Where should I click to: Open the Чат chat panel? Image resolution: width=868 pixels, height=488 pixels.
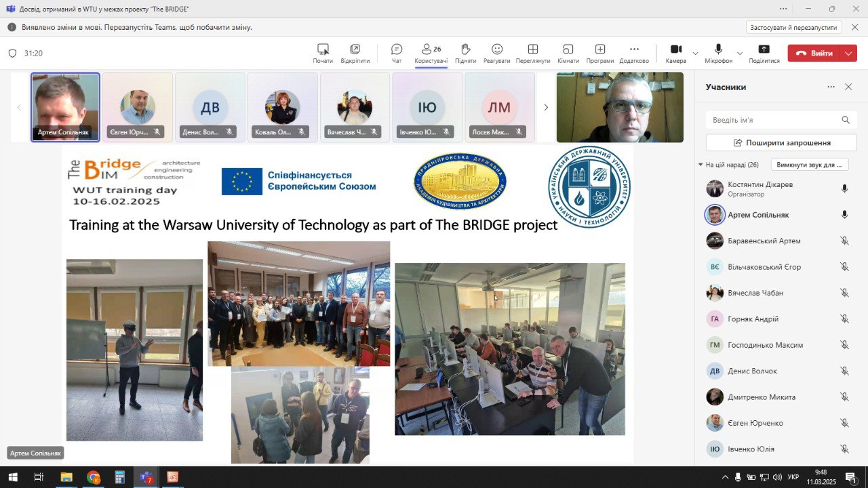[x=397, y=54]
